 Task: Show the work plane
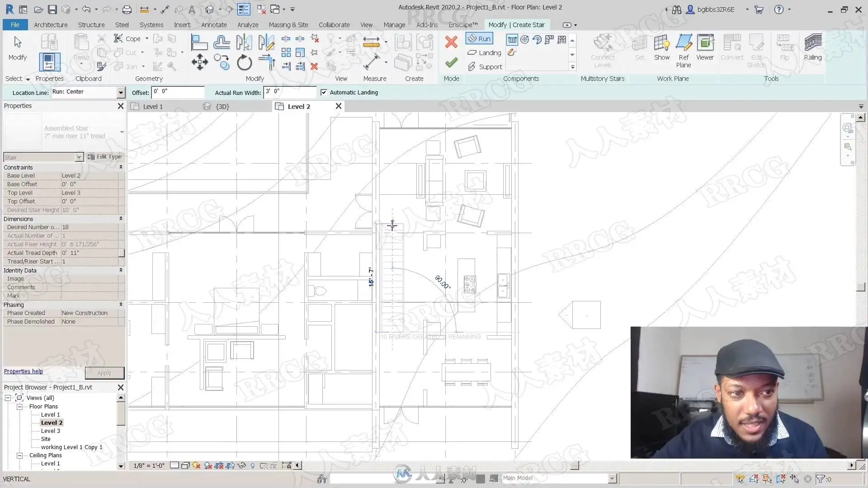coord(661,48)
